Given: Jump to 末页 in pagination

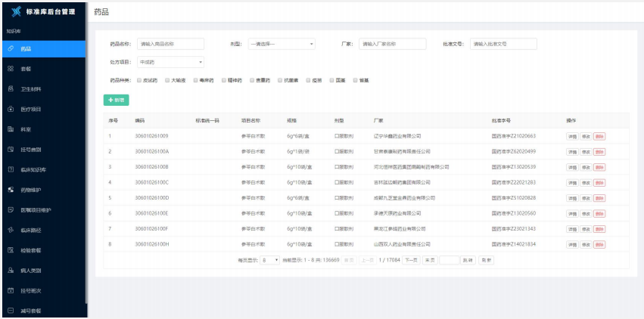Looking at the screenshot, I should (x=430, y=260).
